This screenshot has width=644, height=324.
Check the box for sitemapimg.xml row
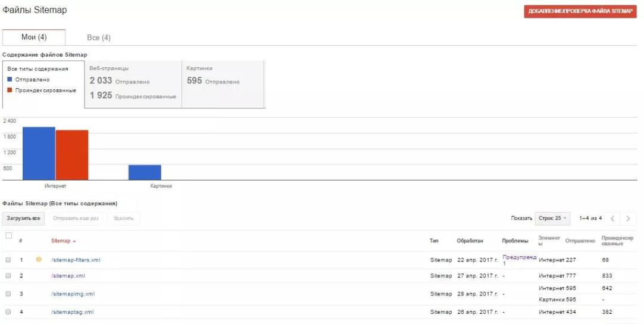tap(8, 294)
